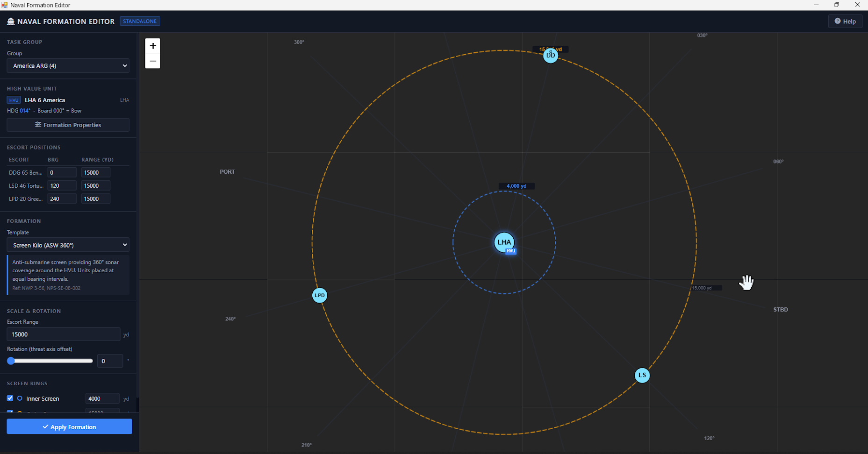Edit the range field for LSD 46

tap(96, 186)
